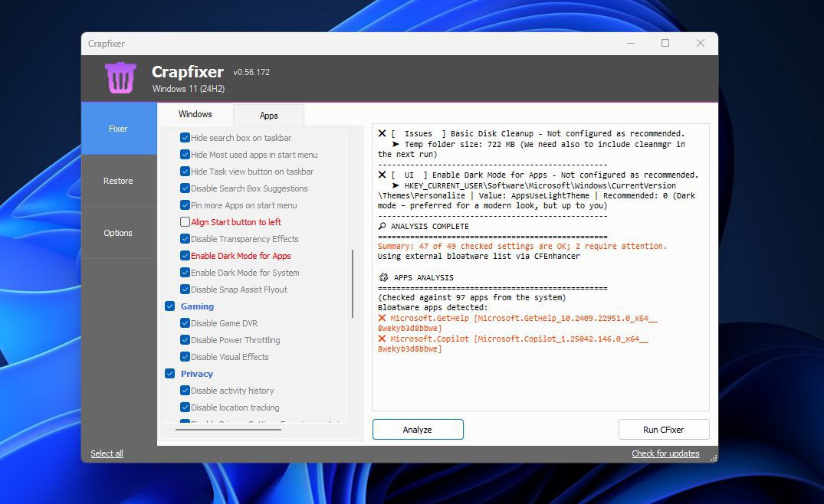Switch to the Windows tab
824x504 pixels.
(x=195, y=113)
